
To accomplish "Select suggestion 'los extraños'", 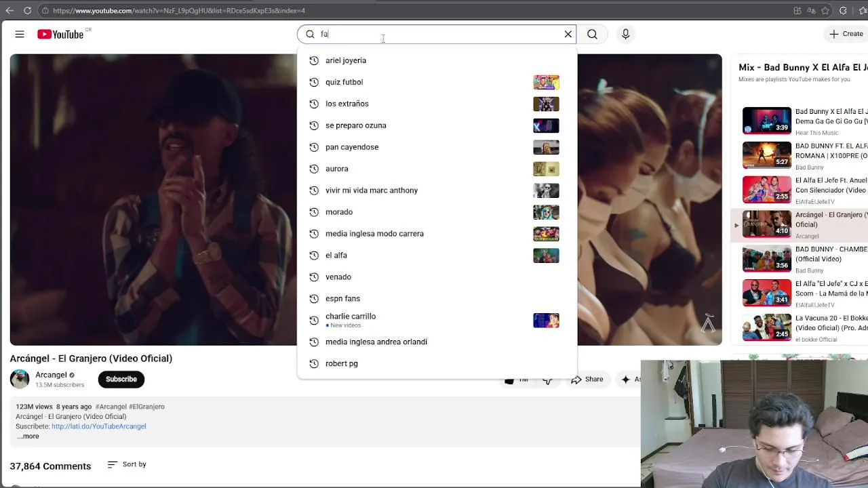I will (x=437, y=104).
